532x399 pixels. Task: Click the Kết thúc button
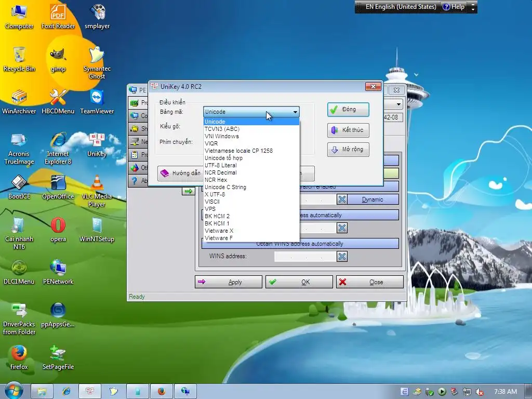pyautogui.click(x=348, y=130)
